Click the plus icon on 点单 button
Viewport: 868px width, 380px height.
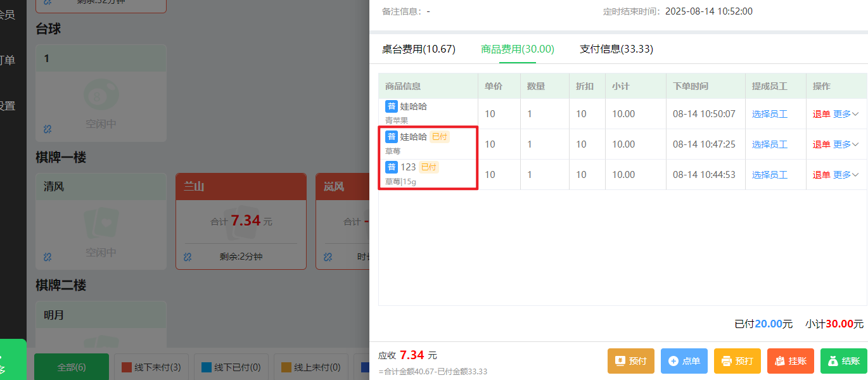pos(673,360)
